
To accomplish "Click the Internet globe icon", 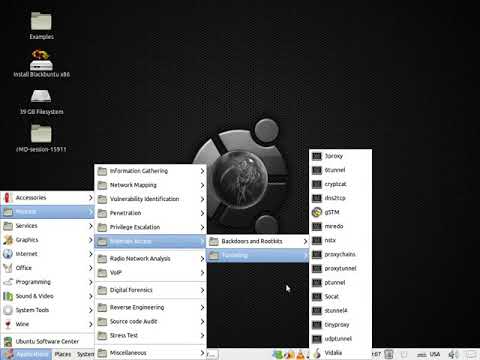I will (8, 254).
